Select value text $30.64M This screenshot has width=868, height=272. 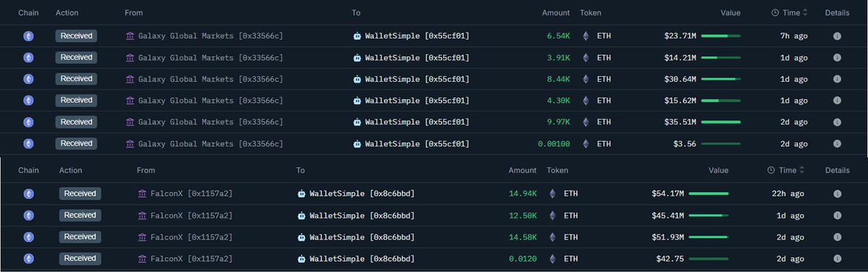tap(681, 79)
